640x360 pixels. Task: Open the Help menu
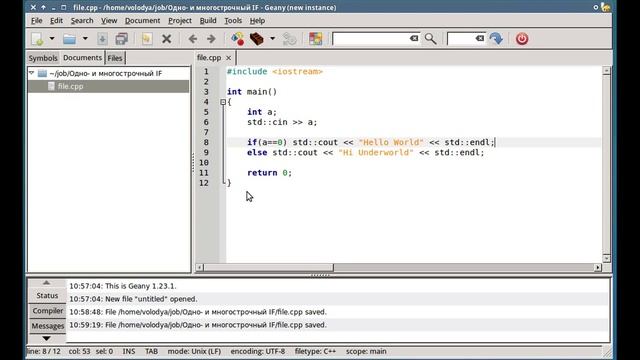(x=258, y=20)
